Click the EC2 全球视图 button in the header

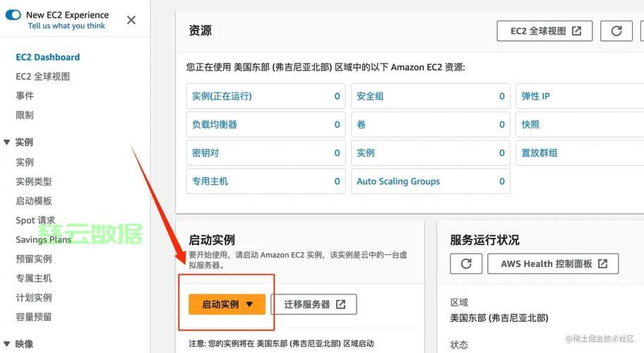[x=544, y=31]
